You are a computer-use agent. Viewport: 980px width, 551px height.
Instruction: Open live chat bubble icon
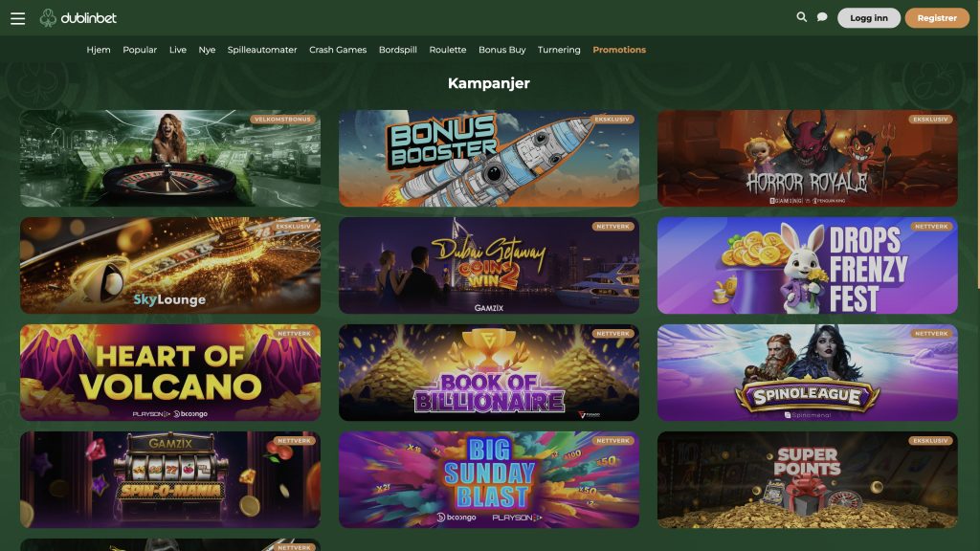[822, 17]
